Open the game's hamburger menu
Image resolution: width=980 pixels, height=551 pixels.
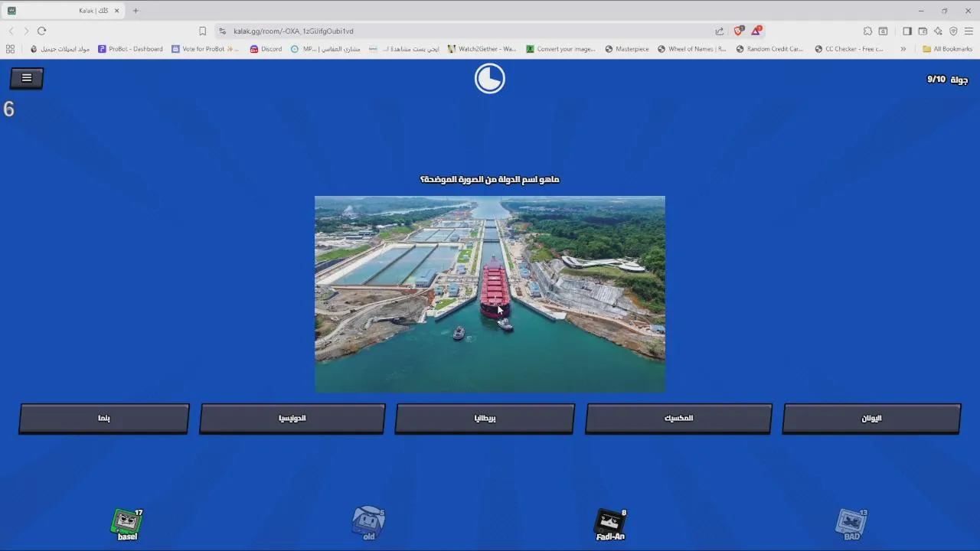pos(27,78)
